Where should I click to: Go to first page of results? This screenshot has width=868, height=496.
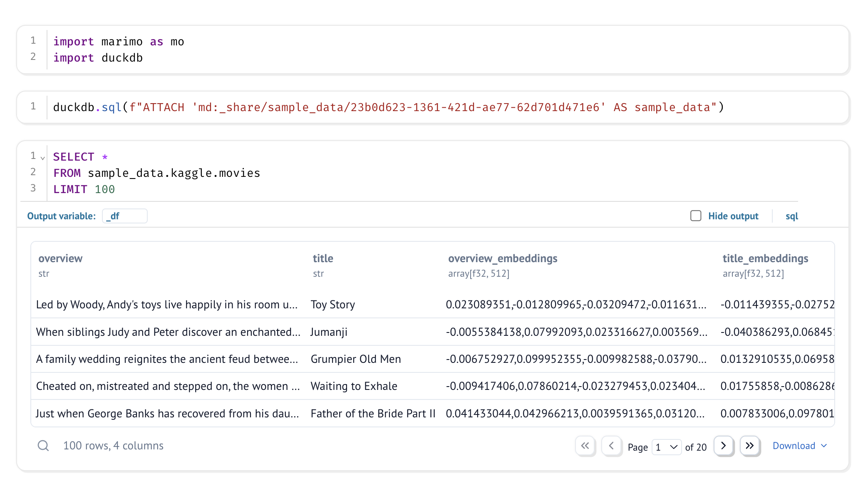click(585, 446)
